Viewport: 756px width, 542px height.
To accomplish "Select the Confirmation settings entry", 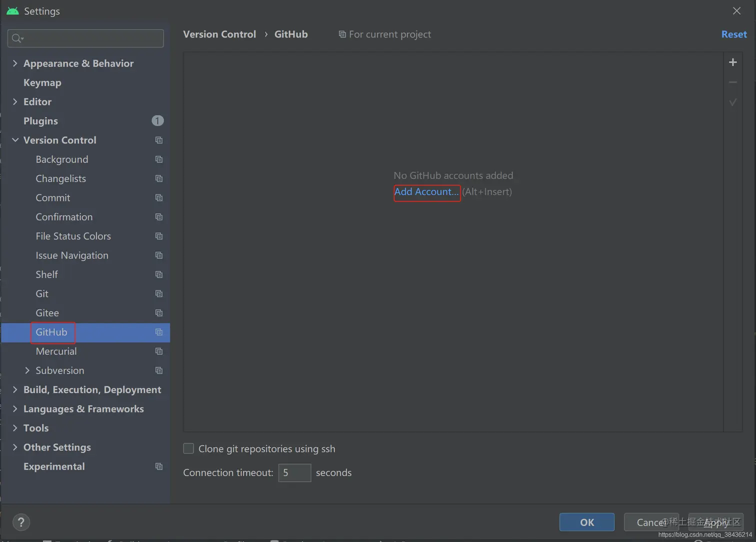I will [x=64, y=217].
